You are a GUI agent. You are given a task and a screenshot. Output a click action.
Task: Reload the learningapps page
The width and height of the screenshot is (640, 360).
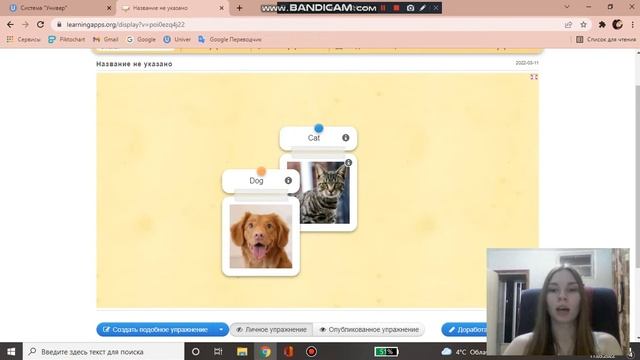coord(40,24)
